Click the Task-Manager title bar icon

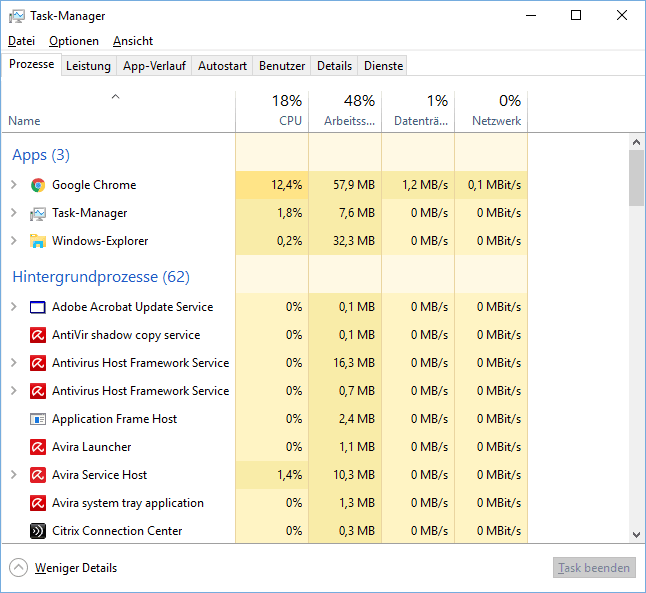[x=16, y=16]
